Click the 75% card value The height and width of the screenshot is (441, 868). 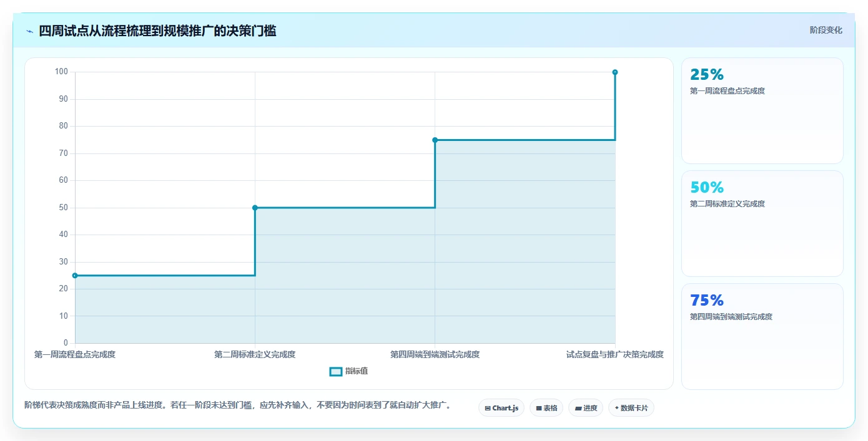[707, 301]
